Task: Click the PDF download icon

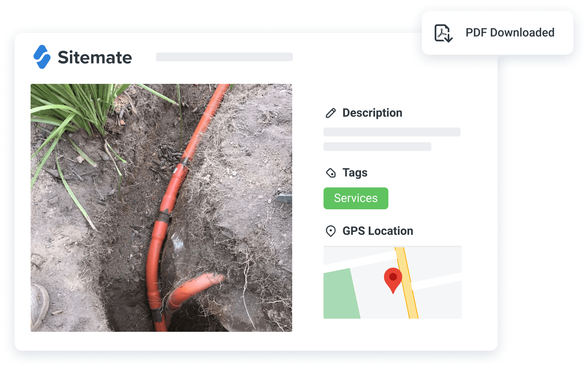Action: [x=443, y=33]
